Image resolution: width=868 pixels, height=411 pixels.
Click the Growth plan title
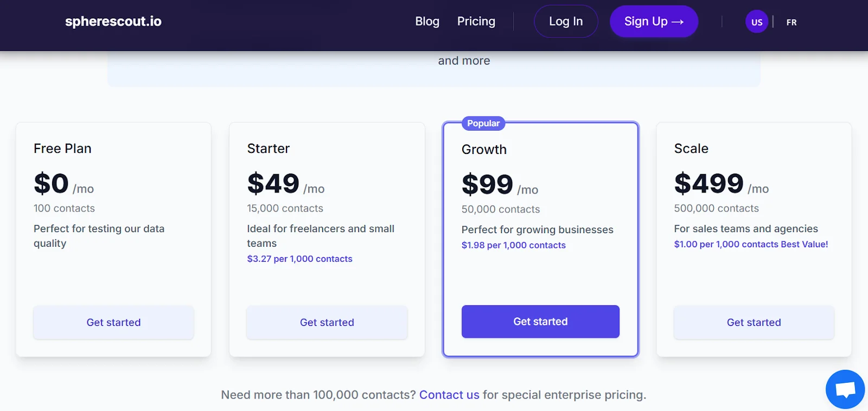click(x=484, y=150)
